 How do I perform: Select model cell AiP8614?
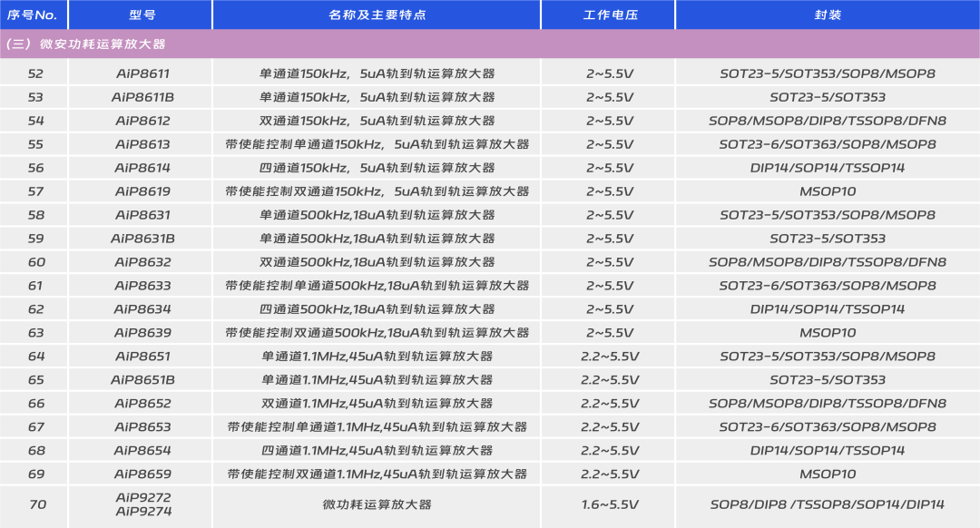pos(142,168)
